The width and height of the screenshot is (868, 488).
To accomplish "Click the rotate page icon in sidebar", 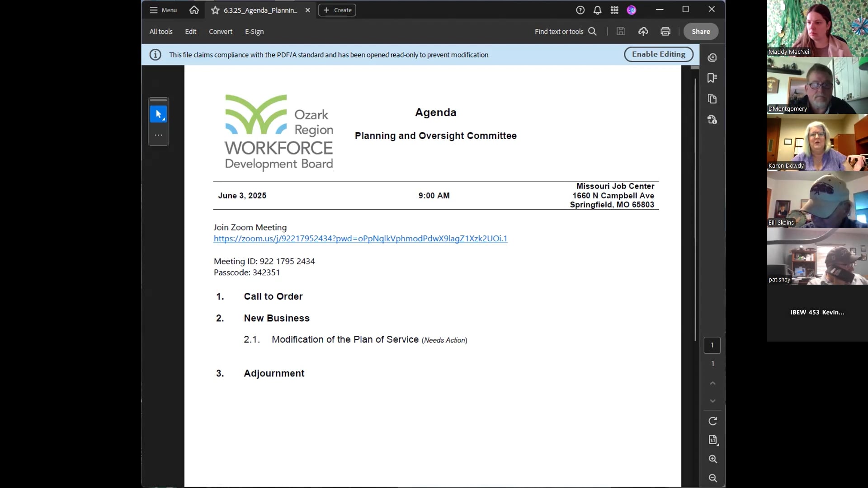I will [x=713, y=421].
